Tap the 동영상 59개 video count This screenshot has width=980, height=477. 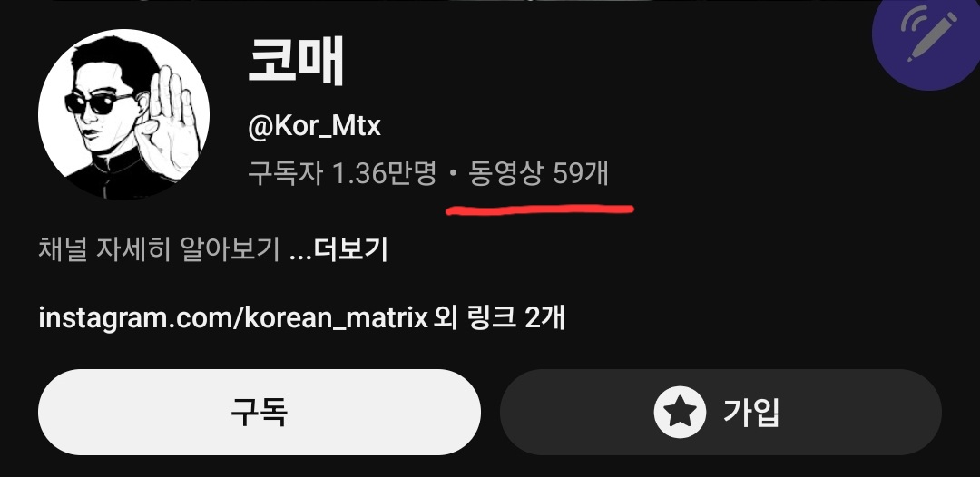538,173
